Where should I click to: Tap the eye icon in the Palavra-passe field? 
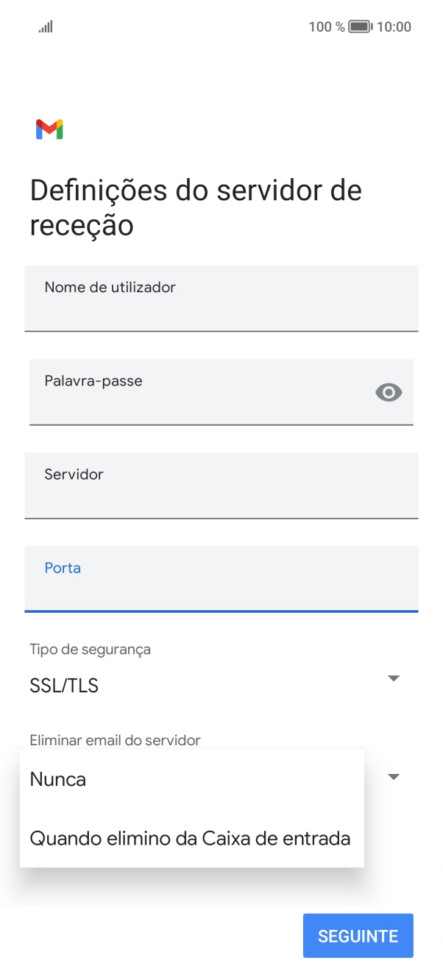pos(388,393)
